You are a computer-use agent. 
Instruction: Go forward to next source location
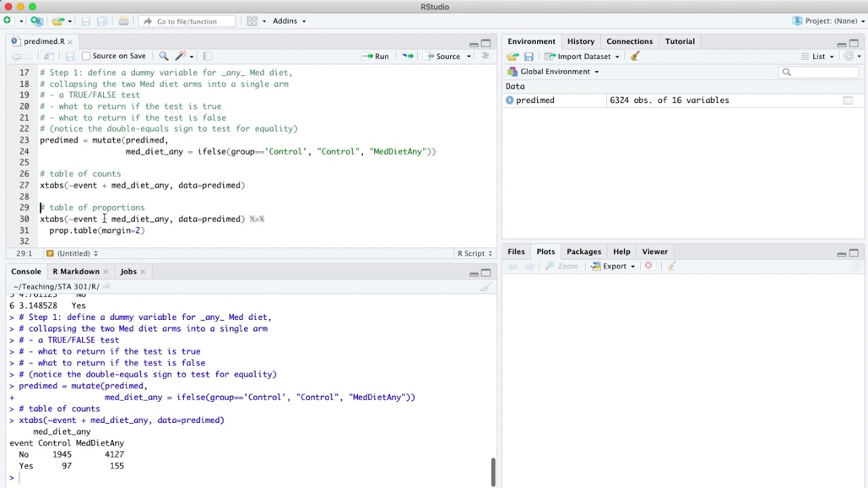tap(29, 56)
